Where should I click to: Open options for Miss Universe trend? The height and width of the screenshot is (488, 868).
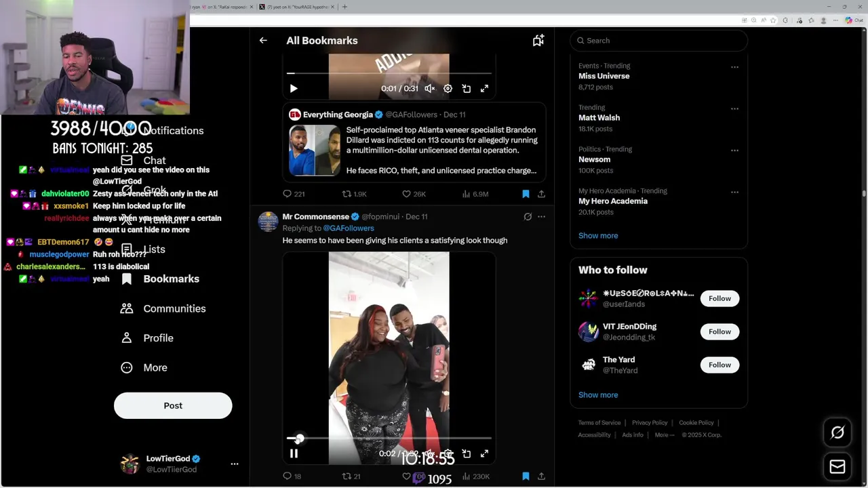pyautogui.click(x=734, y=67)
